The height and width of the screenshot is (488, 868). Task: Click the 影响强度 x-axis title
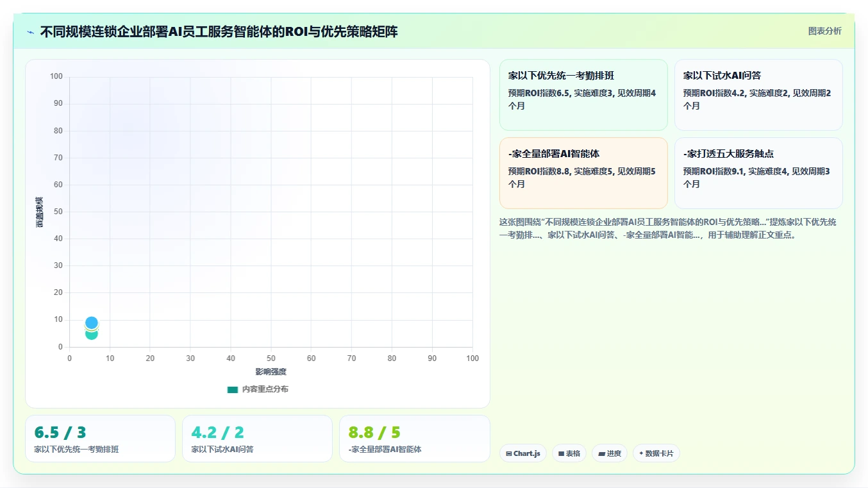click(271, 372)
